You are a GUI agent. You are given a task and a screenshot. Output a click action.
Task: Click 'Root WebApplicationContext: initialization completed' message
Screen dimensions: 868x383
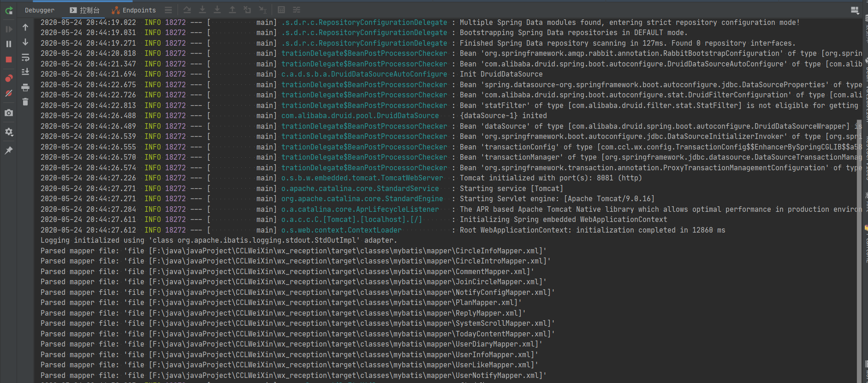(593, 230)
